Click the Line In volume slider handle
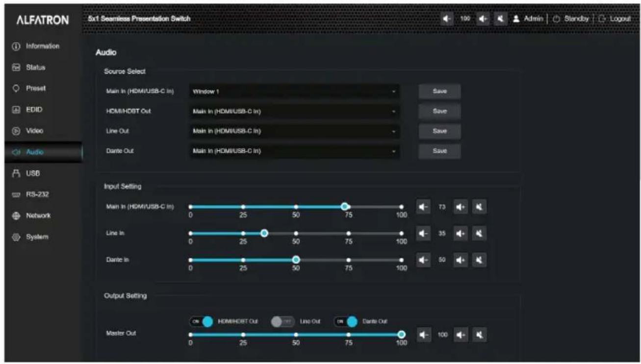Image resolution: width=641 pixels, height=364 pixels. 264,233
